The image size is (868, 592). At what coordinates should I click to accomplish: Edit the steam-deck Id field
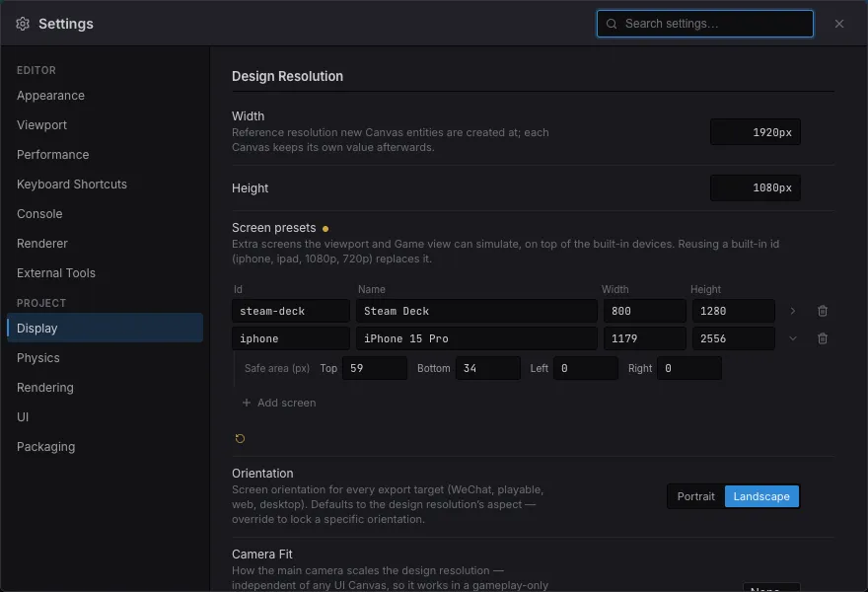(291, 311)
